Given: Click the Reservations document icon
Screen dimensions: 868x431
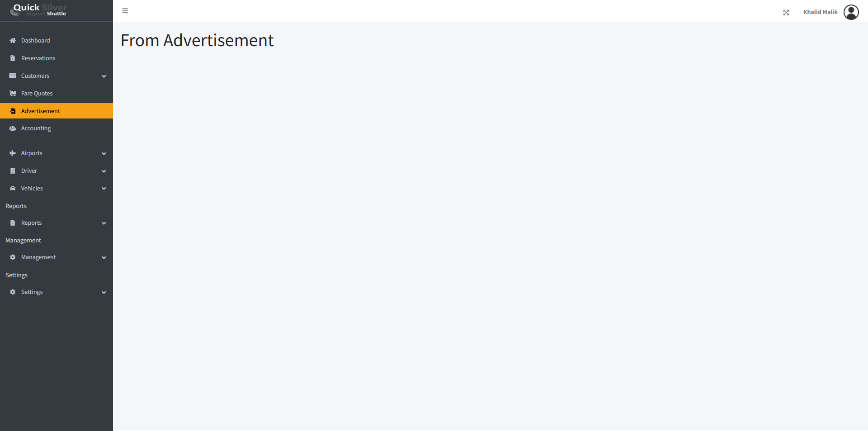Looking at the screenshot, I should (13, 58).
